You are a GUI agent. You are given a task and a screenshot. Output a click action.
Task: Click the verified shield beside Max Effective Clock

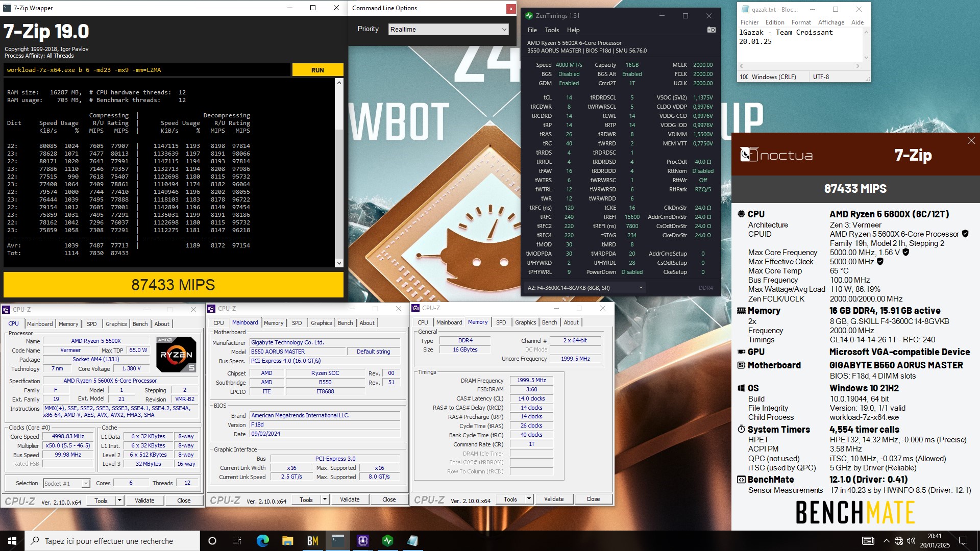[x=880, y=261]
